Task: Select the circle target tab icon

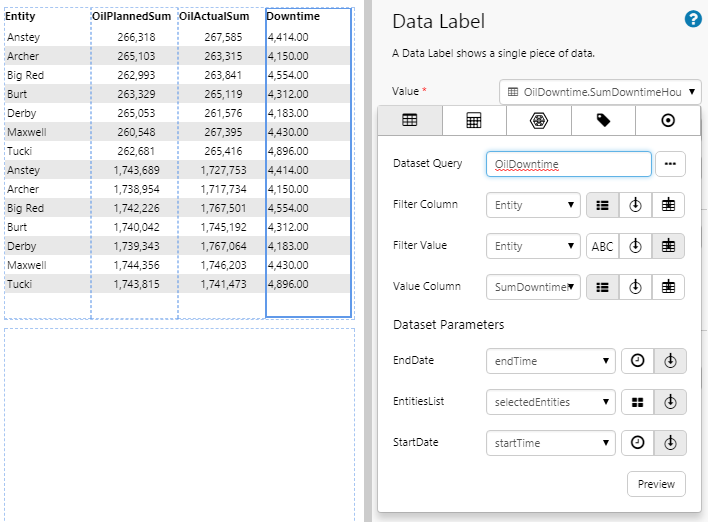Action: coord(668,120)
